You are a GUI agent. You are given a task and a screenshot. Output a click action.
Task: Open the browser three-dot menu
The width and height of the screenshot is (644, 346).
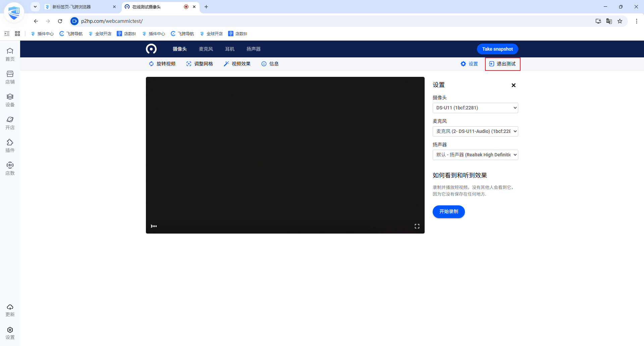pyautogui.click(x=637, y=21)
